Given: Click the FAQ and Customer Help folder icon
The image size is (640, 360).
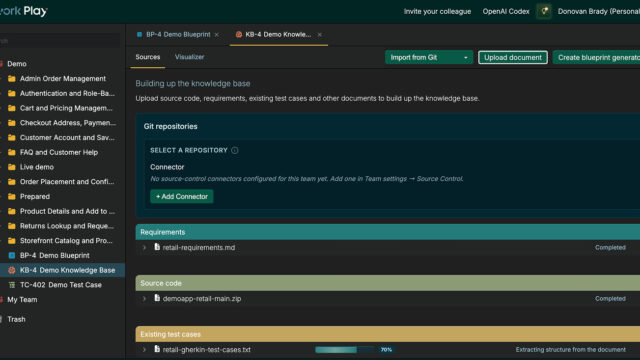Looking at the screenshot, I should (x=12, y=152).
